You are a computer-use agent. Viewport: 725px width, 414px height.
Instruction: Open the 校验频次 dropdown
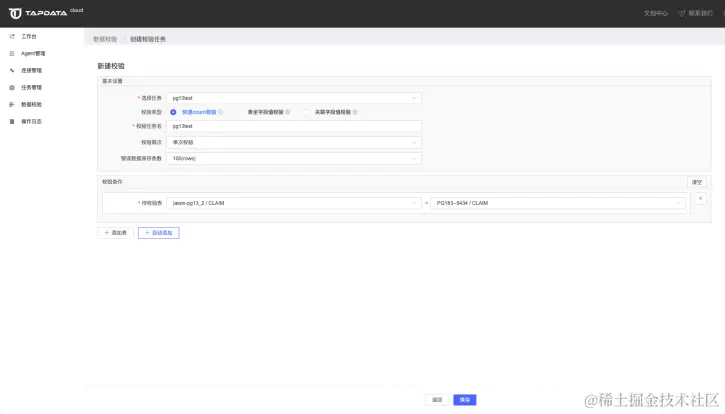point(294,142)
